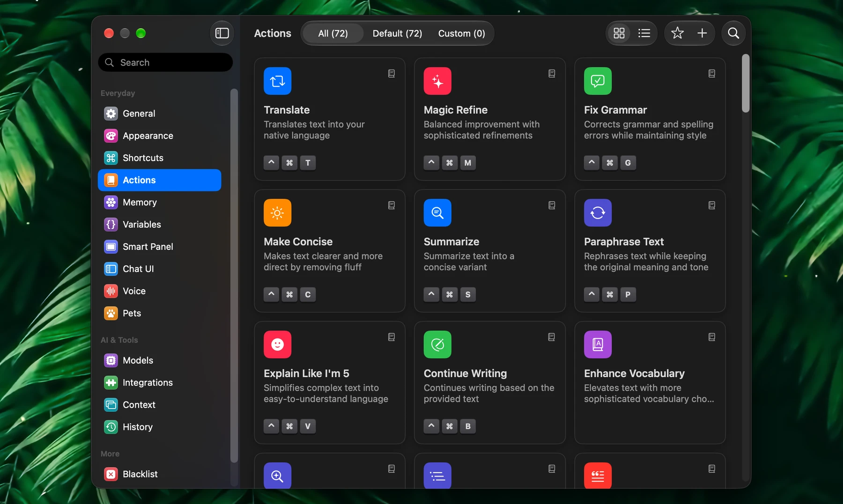Click the Fix Grammar green icon

point(598,81)
